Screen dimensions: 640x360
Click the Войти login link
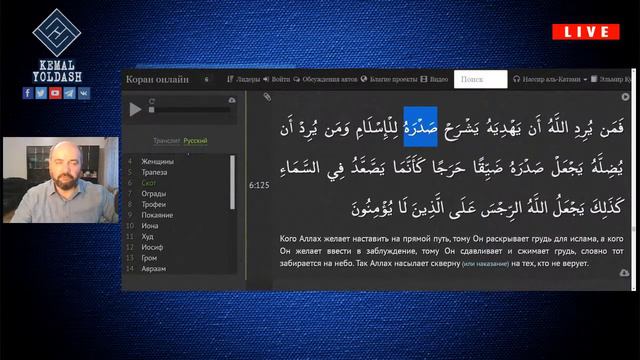point(276,79)
